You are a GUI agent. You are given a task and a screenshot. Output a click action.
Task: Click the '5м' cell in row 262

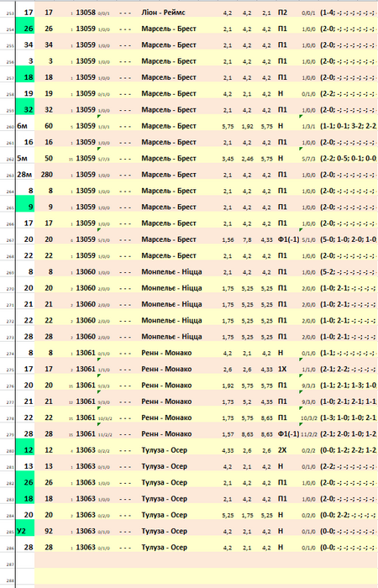click(x=22, y=158)
